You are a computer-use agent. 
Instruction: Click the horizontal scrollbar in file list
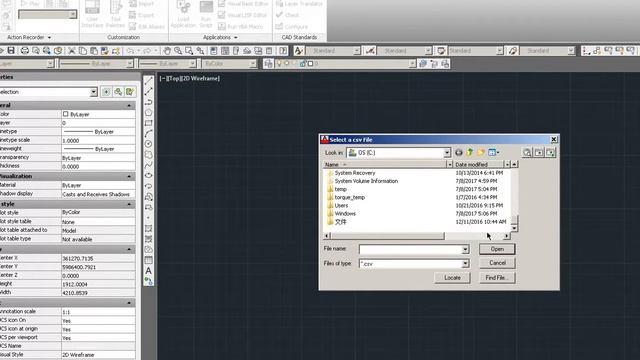click(387, 236)
